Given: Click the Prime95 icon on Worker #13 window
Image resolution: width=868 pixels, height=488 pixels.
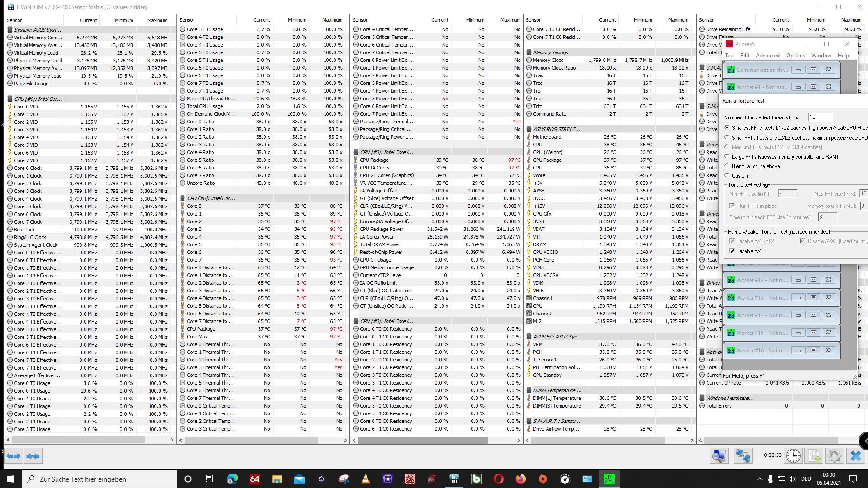Looking at the screenshot, I should pyautogui.click(x=731, y=298).
